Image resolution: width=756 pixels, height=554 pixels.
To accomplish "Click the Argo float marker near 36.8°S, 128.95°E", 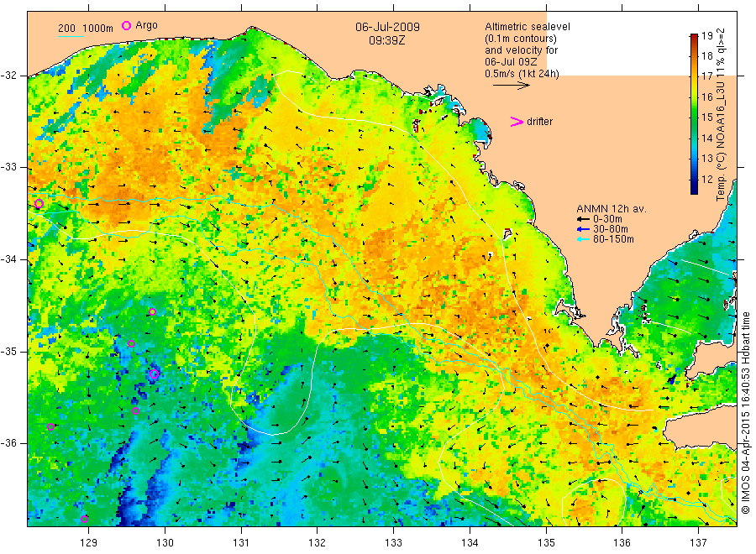I will [84, 519].
